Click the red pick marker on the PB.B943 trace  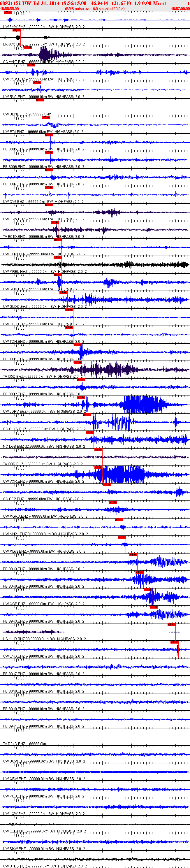tap(154, 607)
